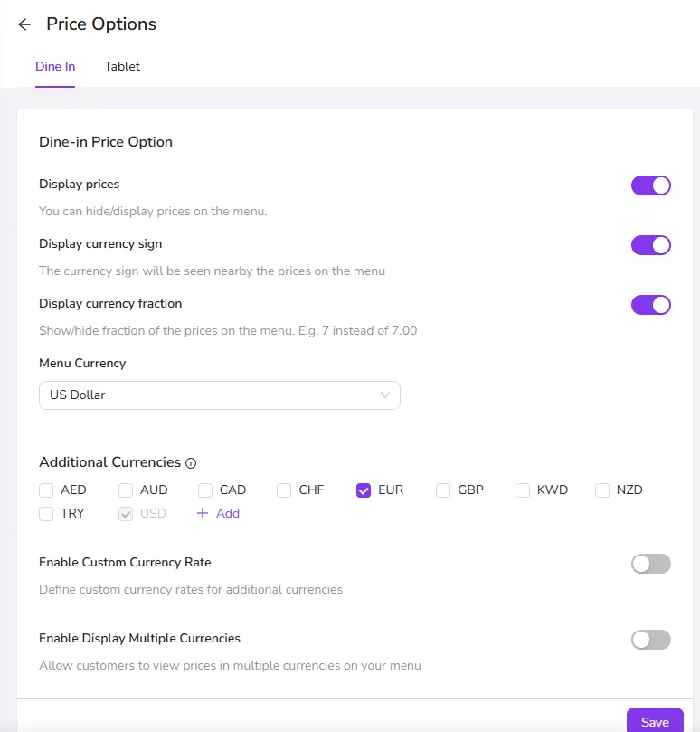Turn off Display prices toggle
This screenshot has width=700, height=732.
651,185
